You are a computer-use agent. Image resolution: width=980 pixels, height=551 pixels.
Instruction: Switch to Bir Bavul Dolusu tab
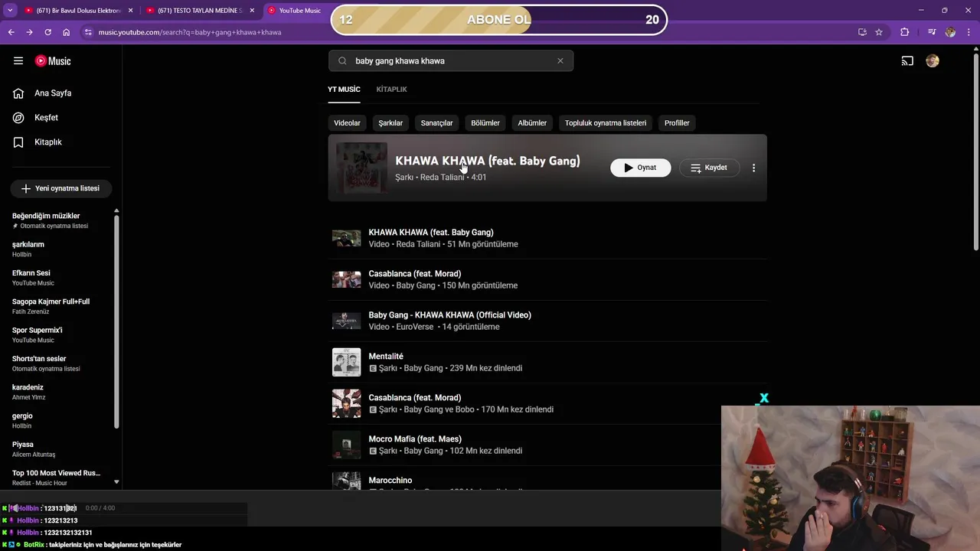click(x=78, y=11)
